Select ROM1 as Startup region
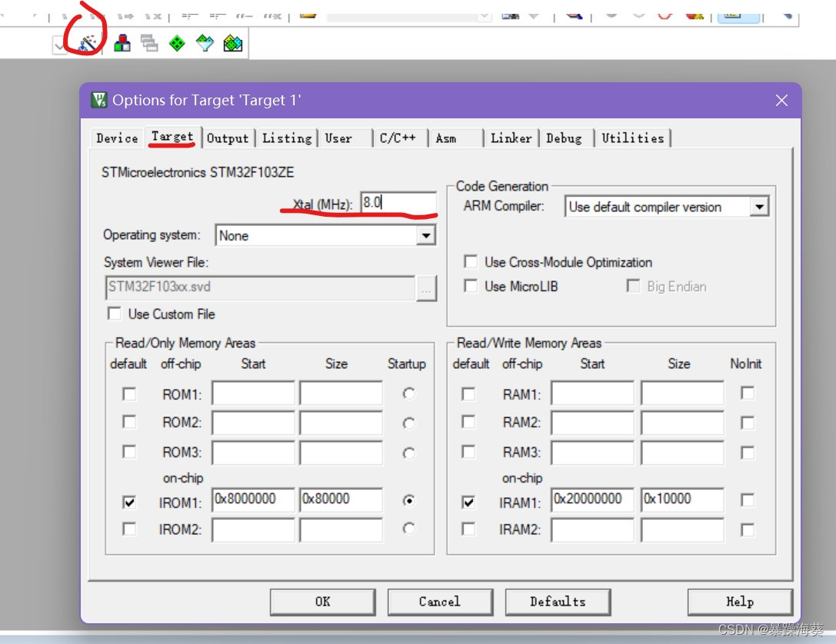 point(408,393)
